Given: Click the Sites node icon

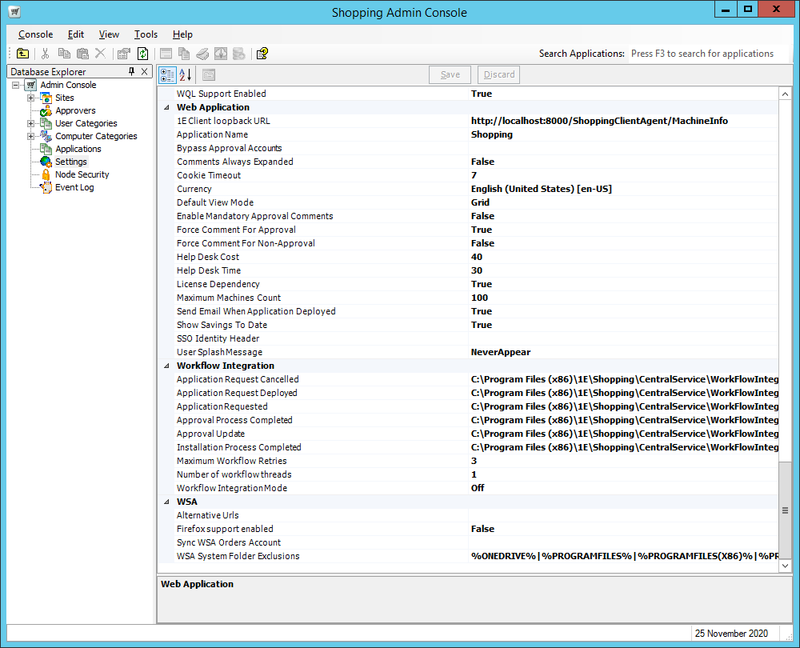Looking at the screenshot, I should click(x=46, y=97).
